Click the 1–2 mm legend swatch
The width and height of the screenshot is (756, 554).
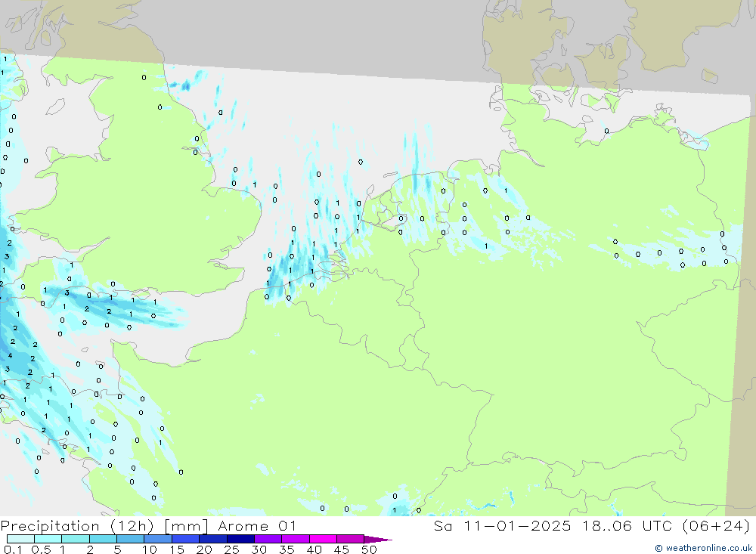click(x=76, y=539)
